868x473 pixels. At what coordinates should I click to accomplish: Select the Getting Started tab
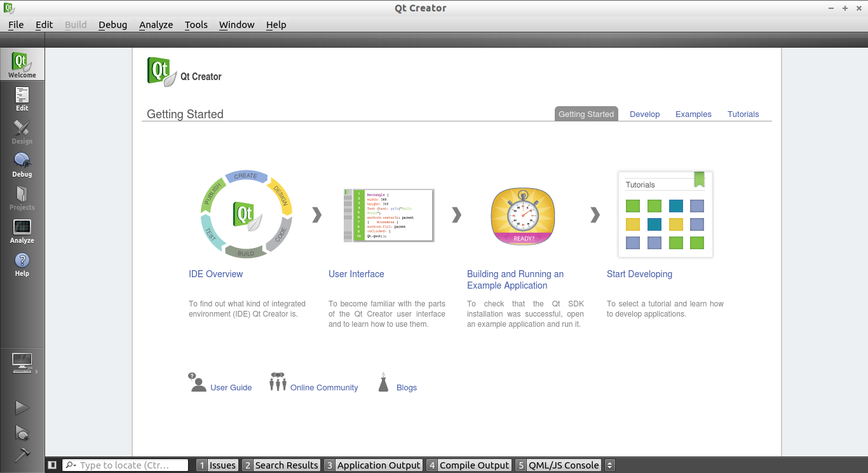(587, 114)
